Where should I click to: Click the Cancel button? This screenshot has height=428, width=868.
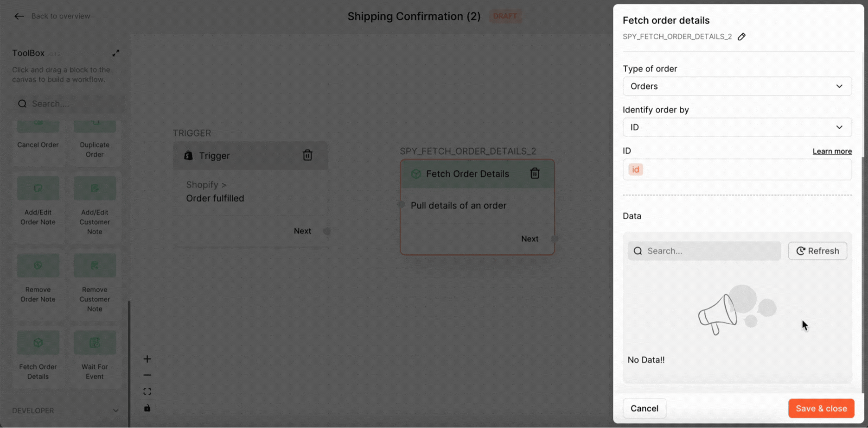pyautogui.click(x=645, y=409)
